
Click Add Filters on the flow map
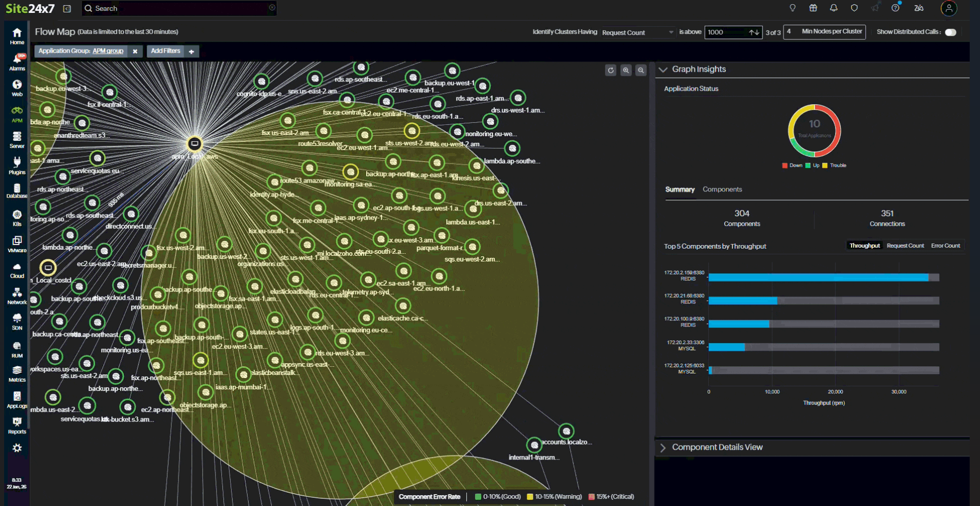pos(166,51)
